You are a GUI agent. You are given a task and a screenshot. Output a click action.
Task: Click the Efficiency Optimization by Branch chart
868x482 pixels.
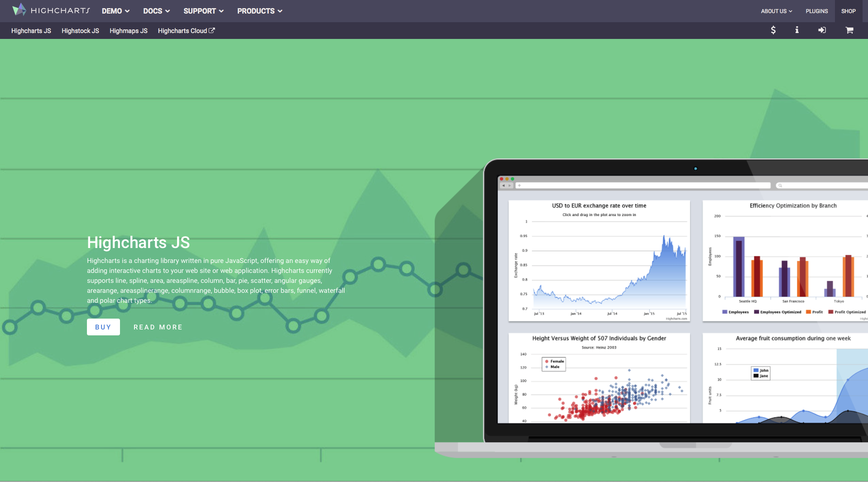coord(785,261)
